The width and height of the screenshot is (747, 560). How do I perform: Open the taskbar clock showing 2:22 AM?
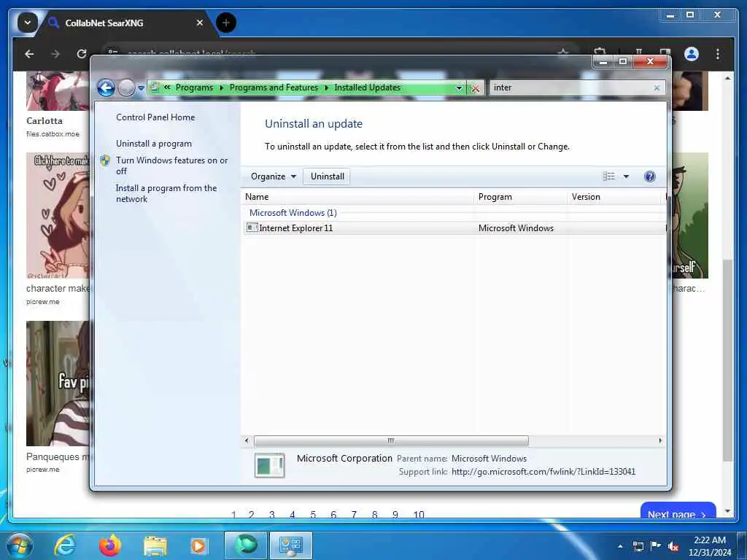click(x=709, y=545)
